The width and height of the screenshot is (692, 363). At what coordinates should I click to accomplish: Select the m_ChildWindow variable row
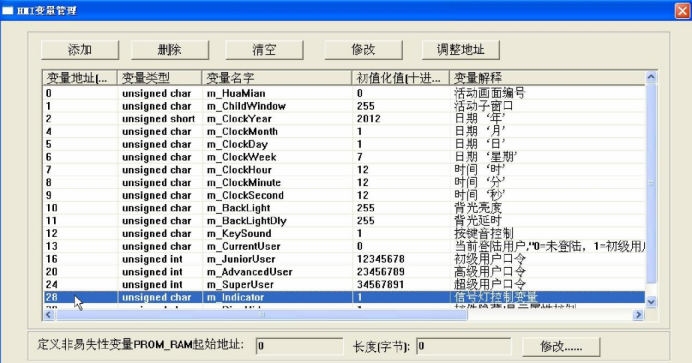344,106
